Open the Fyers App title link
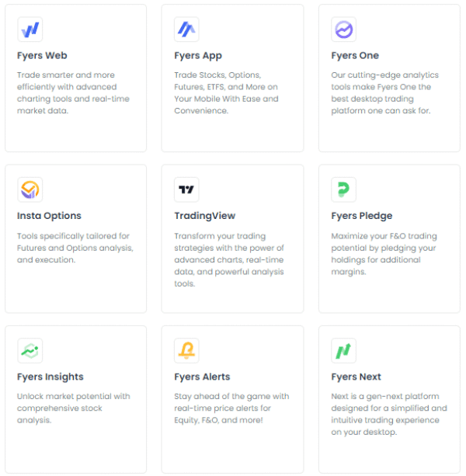Image resolution: width=466 pixels, height=476 pixels. 198,56
